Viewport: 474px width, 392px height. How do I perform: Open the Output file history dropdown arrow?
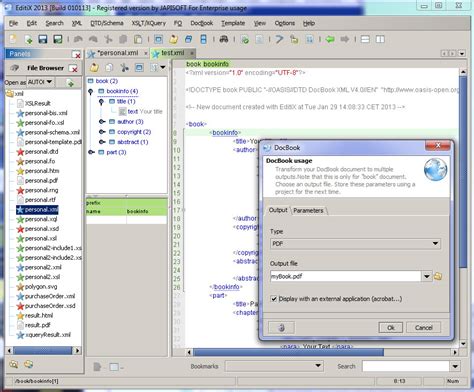click(x=427, y=276)
